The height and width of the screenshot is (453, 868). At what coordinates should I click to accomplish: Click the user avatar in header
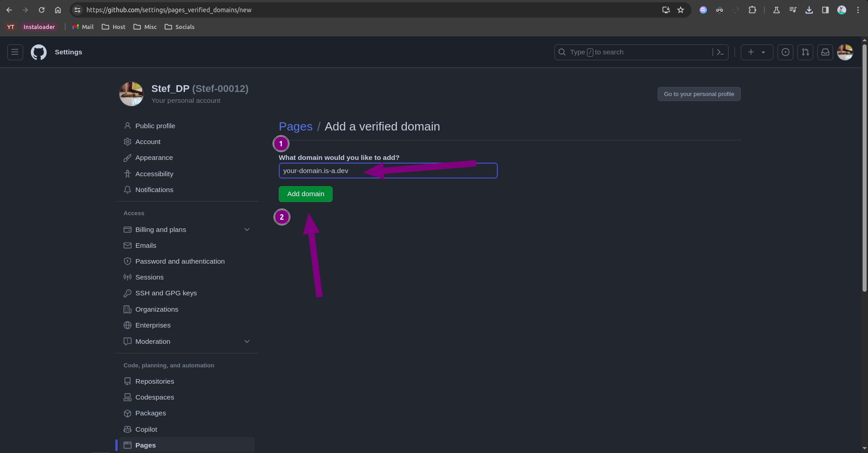coord(845,52)
